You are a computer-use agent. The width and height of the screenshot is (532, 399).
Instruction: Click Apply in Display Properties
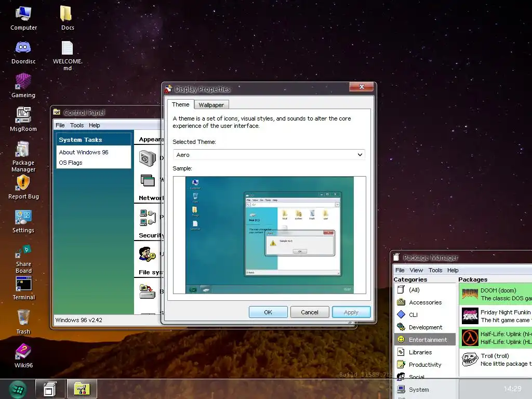[351, 312]
